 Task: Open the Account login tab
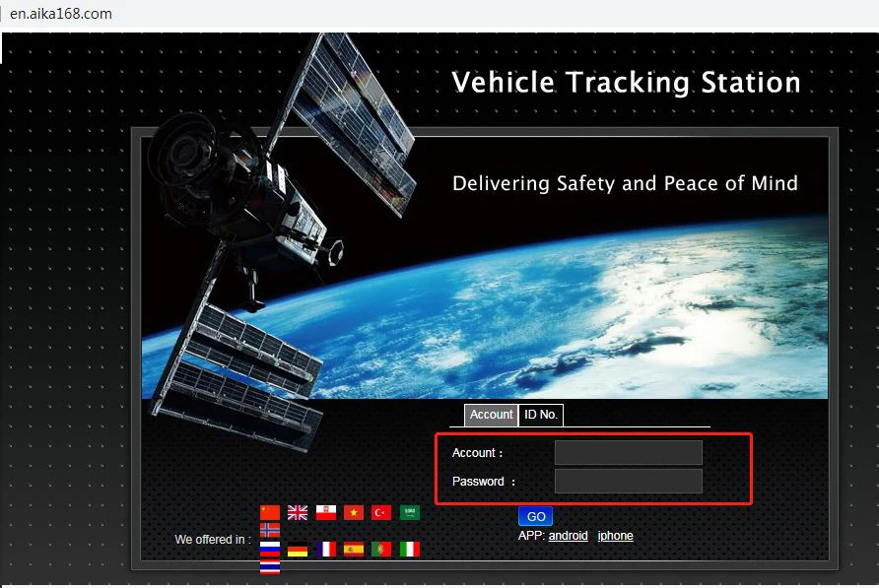click(491, 415)
